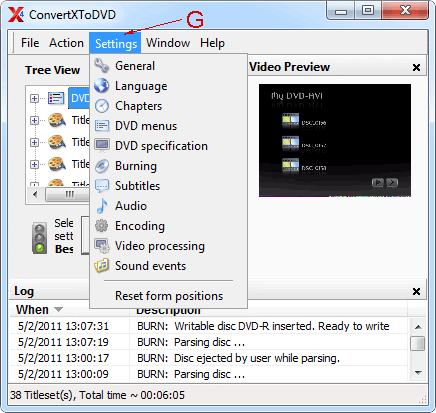Click the Chapters clock icon
The image size is (436, 413).
point(102,106)
